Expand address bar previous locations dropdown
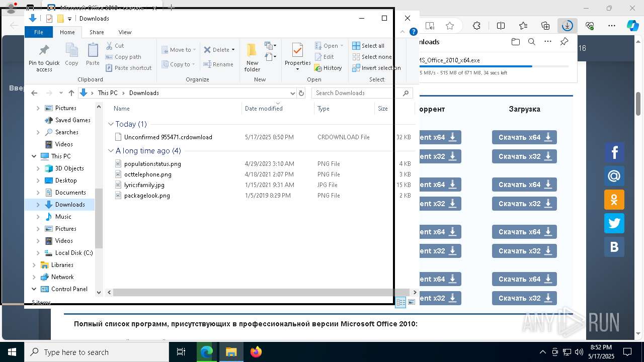 [292, 93]
